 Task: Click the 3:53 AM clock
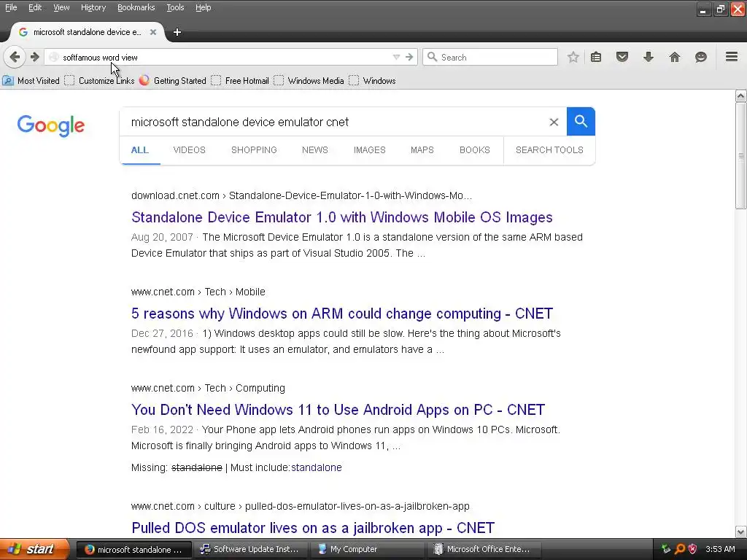point(720,549)
